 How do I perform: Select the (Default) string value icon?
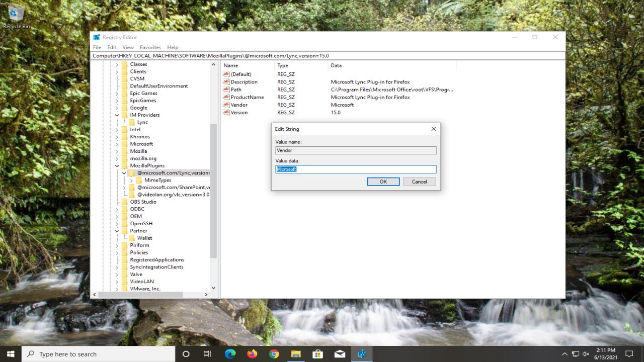pyautogui.click(x=226, y=74)
